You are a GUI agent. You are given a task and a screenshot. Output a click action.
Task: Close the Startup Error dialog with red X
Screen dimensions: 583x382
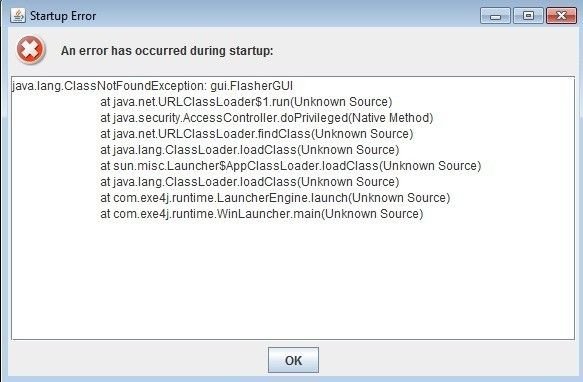click(561, 16)
